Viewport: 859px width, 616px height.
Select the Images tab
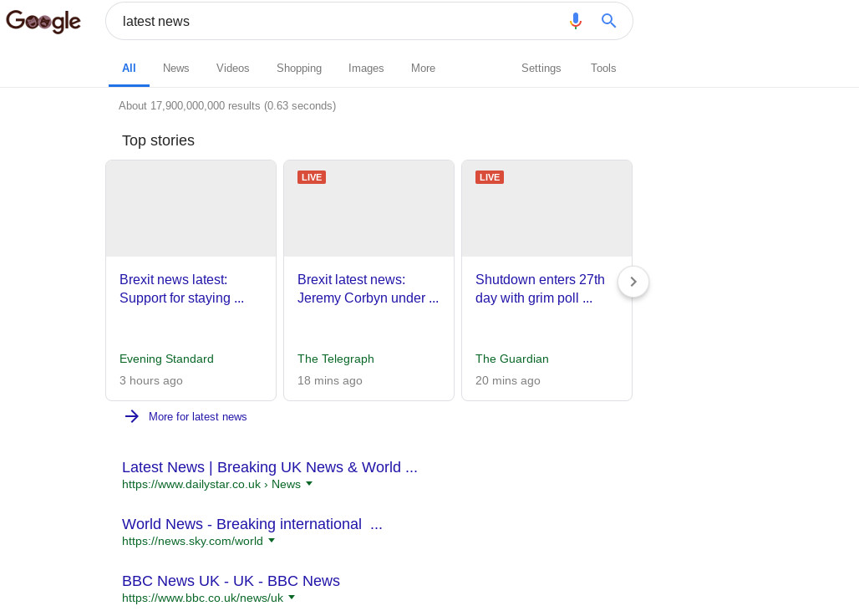[x=366, y=69]
